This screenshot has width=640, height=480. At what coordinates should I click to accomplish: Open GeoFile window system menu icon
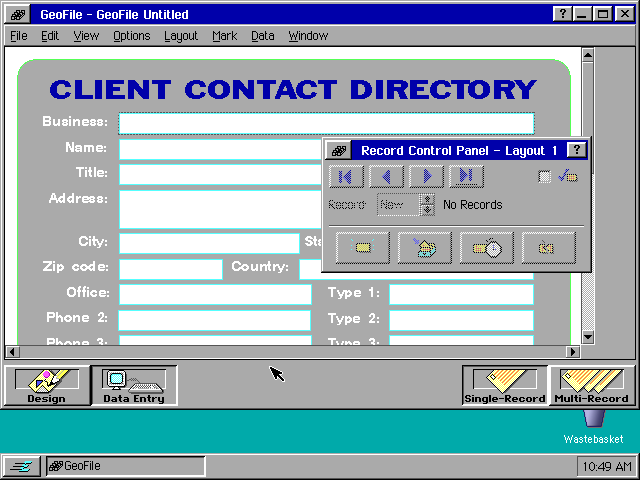pos(17,15)
